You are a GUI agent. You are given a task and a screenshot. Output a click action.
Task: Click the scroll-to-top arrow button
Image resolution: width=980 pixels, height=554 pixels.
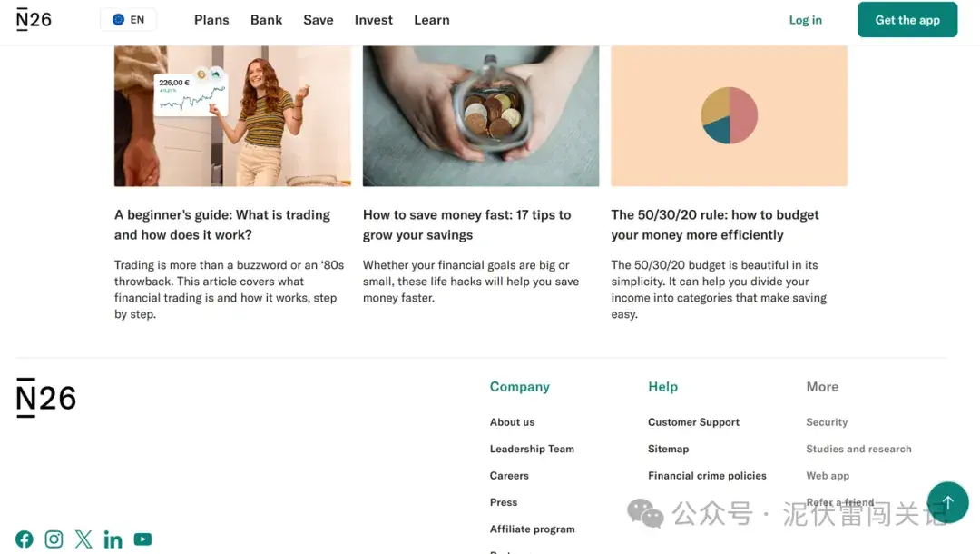pos(947,502)
